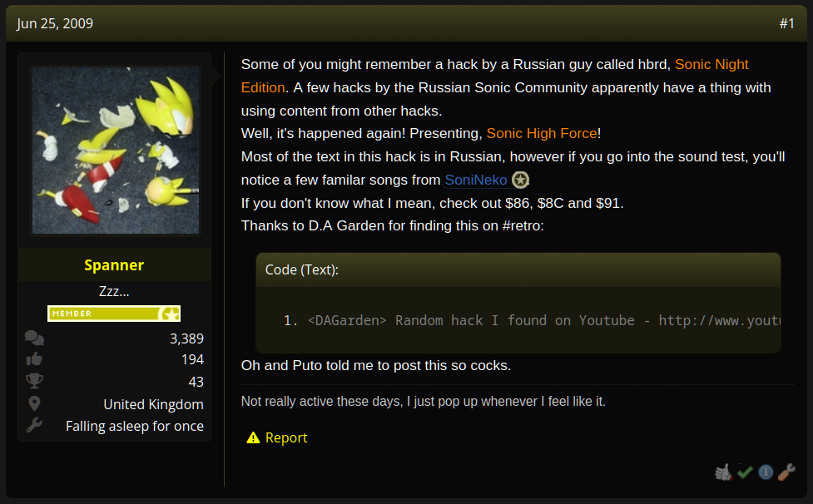The width and height of the screenshot is (813, 504).
Task: Click the blue informative rating icon
Action: pyautogui.click(x=766, y=472)
